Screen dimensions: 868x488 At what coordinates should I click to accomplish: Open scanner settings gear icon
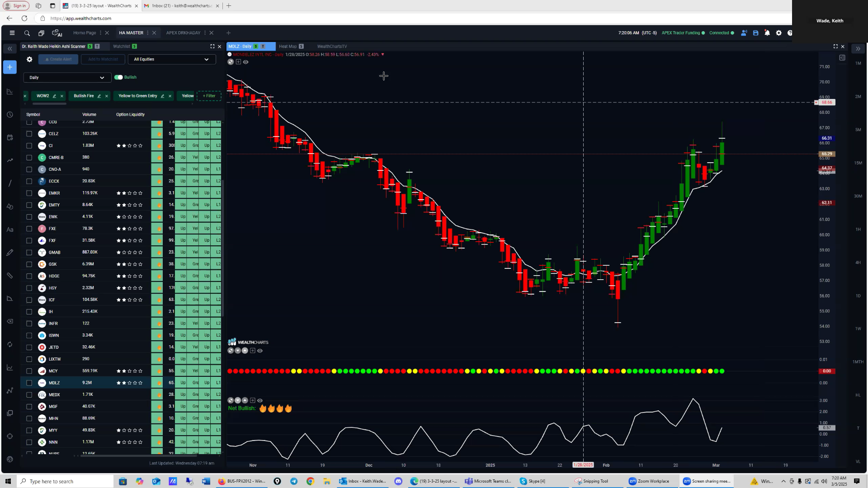29,59
